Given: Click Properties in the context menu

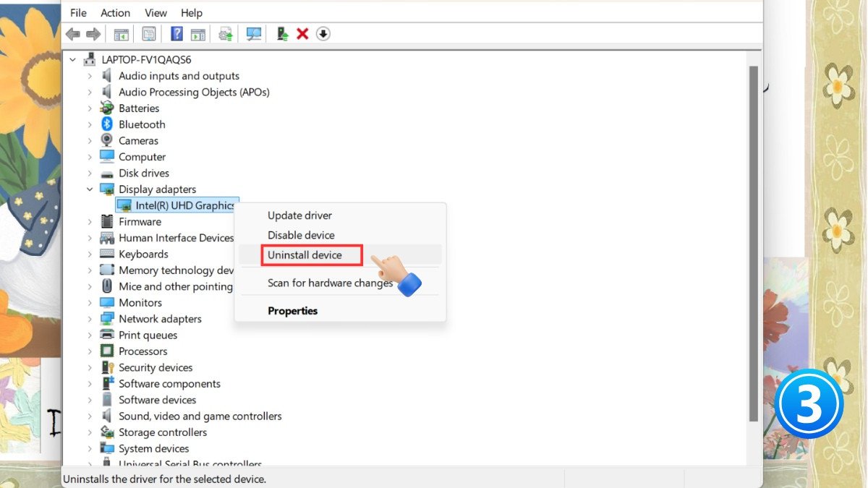Looking at the screenshot, I should coord(292,311).
